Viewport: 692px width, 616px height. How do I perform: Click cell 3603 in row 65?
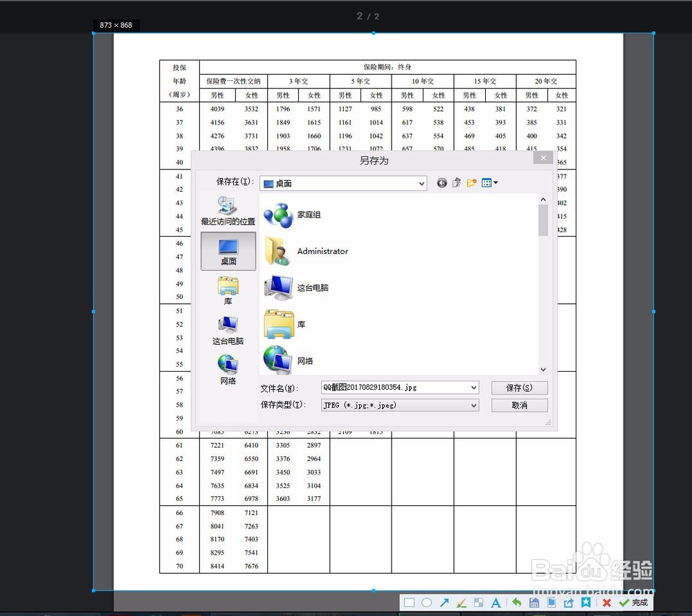[283, 498]
